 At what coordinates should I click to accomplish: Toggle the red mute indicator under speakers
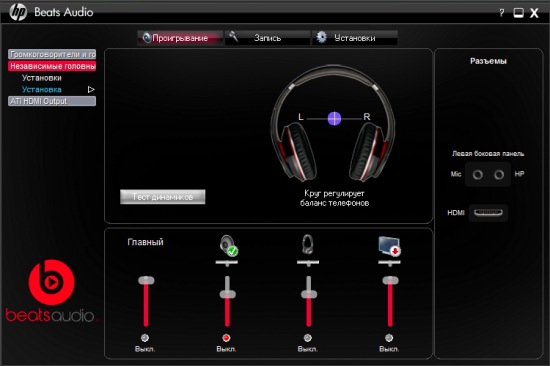click(226, 338)
